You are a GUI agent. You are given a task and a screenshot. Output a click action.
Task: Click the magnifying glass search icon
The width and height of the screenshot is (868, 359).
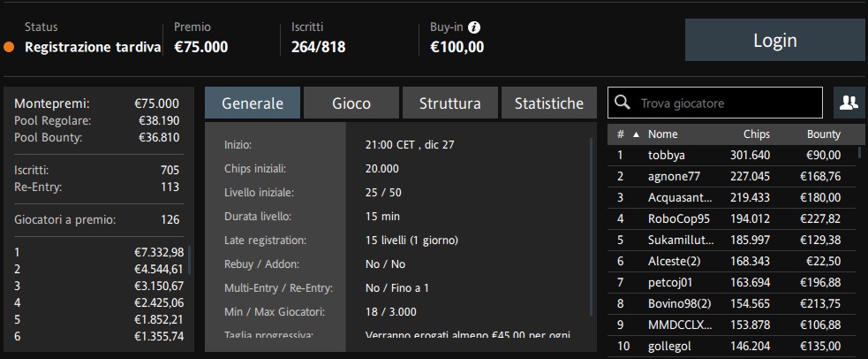[x=623, y=103]
